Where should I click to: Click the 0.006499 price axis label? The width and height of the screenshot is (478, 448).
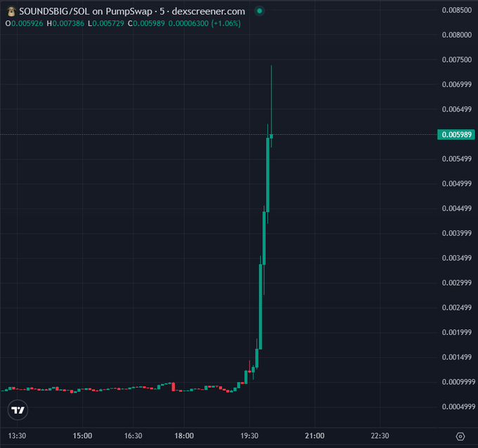pyautogui.click(x=457, y=110)
